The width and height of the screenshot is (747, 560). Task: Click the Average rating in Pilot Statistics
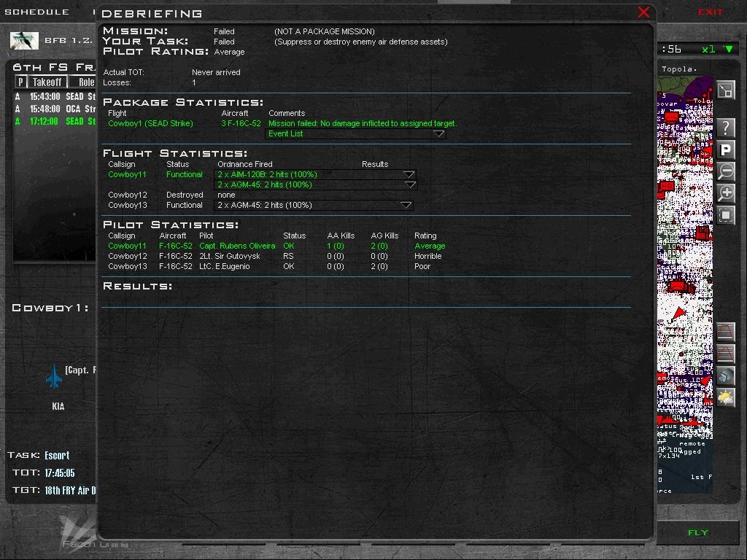(430, 246)
